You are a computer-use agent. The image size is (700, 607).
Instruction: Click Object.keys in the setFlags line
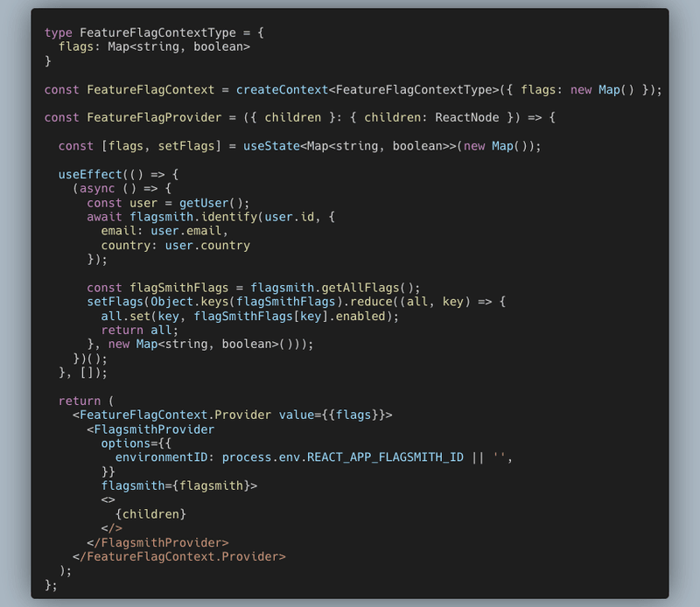coord(190,302)
